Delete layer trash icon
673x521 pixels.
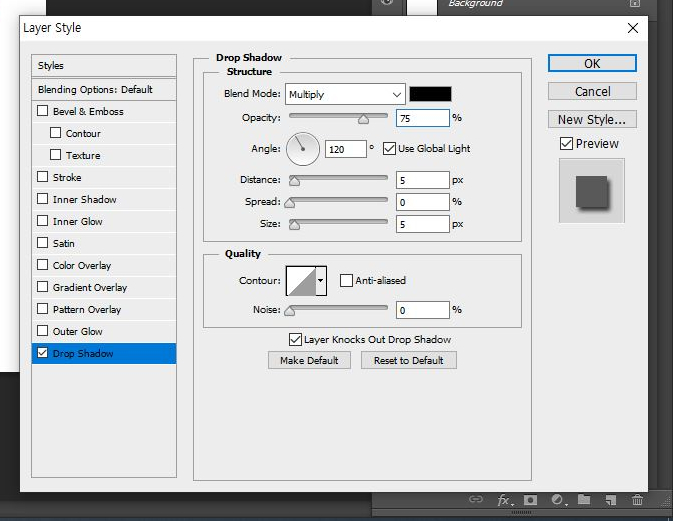637,500
